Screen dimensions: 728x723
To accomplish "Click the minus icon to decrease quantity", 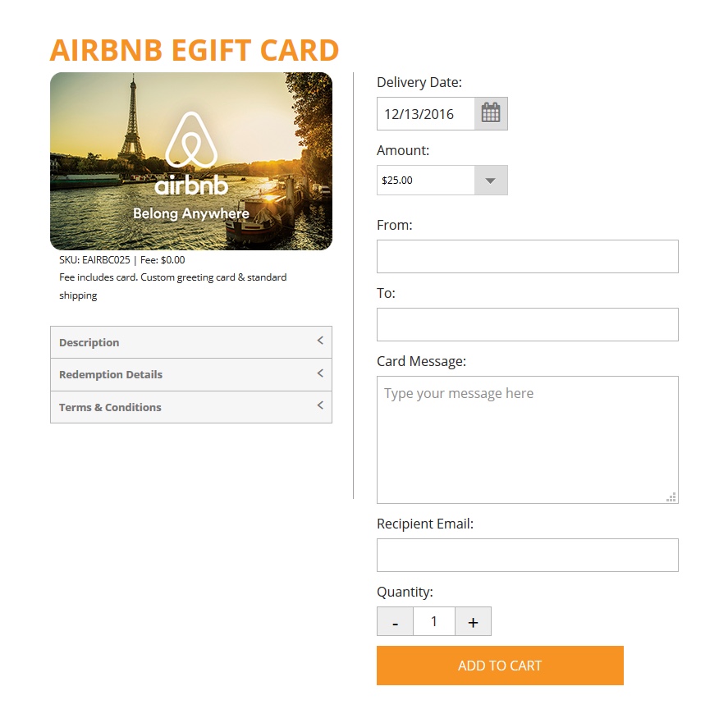I will click(395, 621).
